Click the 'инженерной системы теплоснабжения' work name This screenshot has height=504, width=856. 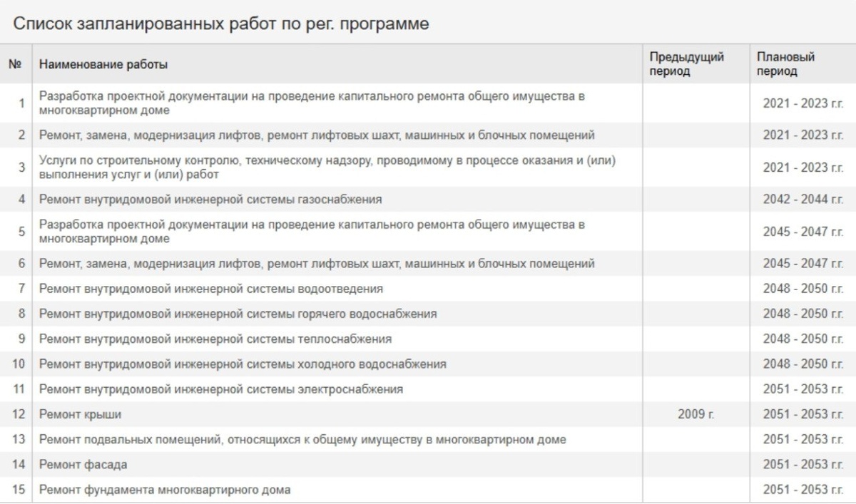pyautogui.click(x=215, y=339)
